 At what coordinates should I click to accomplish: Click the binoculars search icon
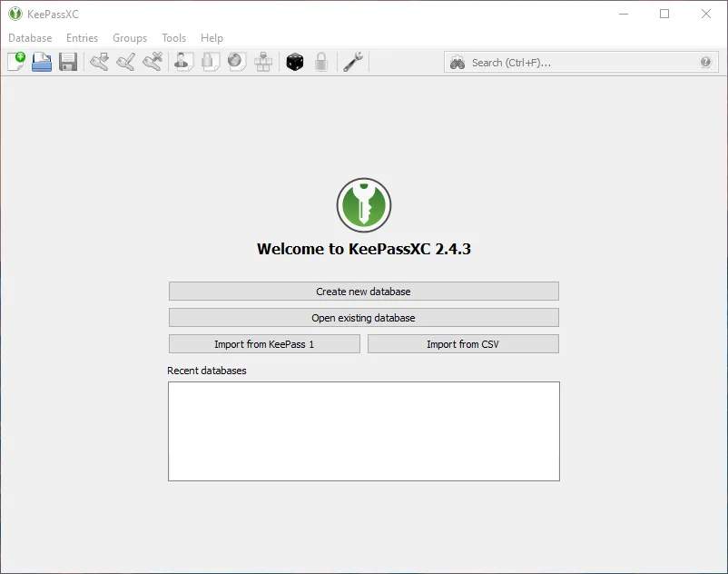click(457, 63)
